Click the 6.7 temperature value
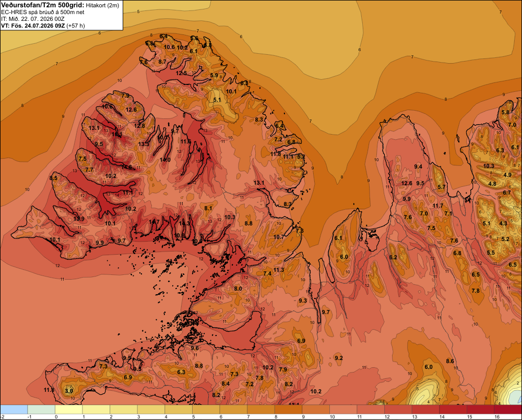522x420 pixels. pos(507,193)
